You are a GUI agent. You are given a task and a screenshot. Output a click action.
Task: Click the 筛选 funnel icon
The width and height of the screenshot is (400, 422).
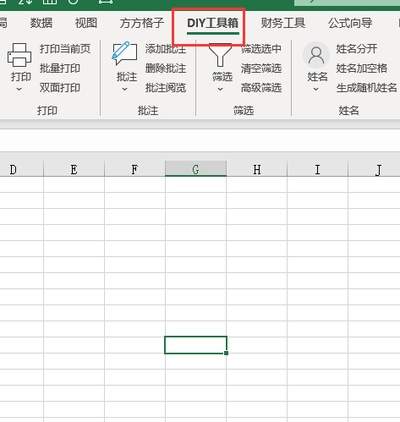pos(220,55)
